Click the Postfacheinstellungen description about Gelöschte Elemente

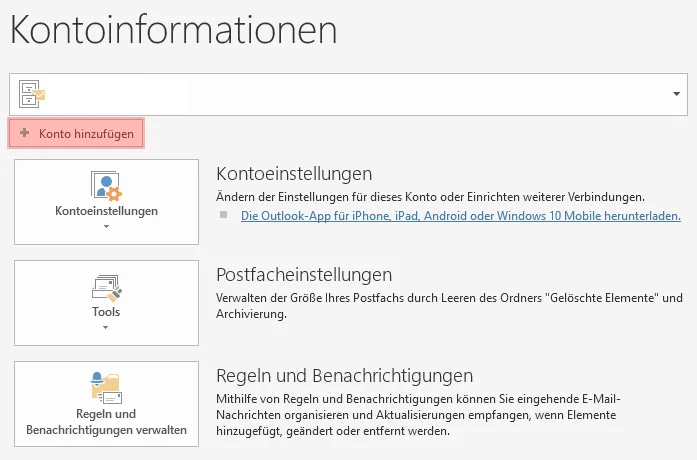tap(449, 306)
